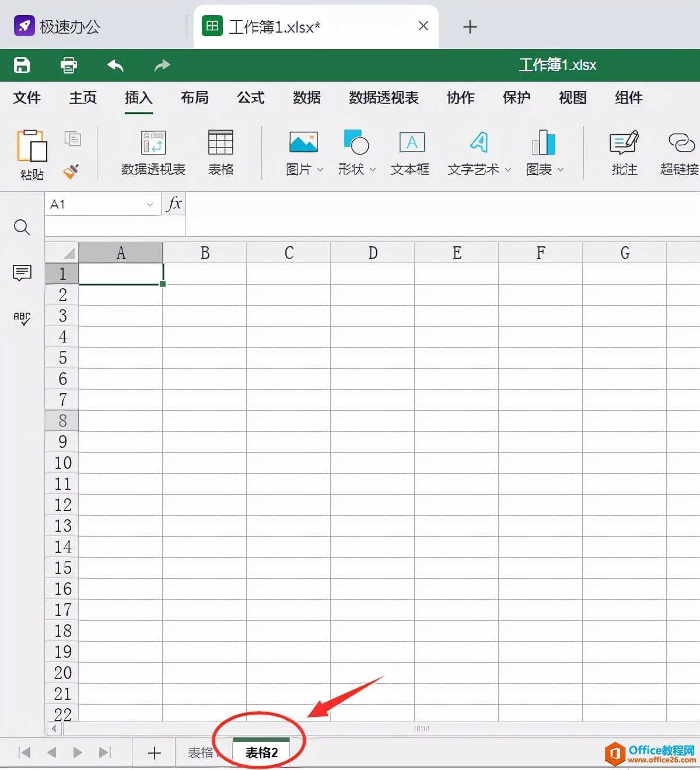Click the horizontal scrollbar's left arrow

click(54, 729)
